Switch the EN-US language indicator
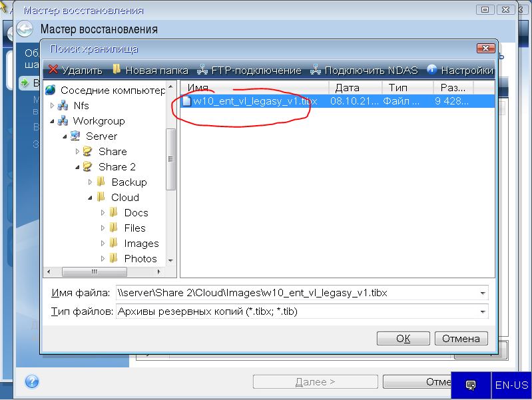Screen dimensions: 532x400 pos(511,385)
